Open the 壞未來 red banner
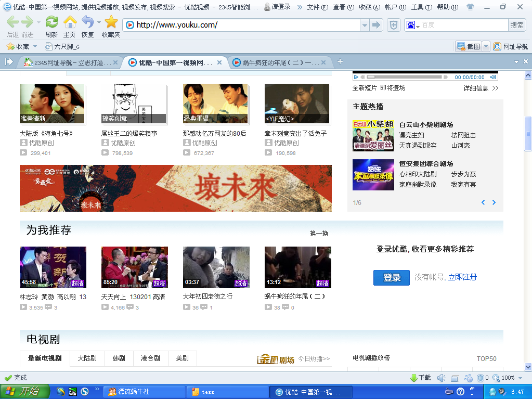 (176, 188)
